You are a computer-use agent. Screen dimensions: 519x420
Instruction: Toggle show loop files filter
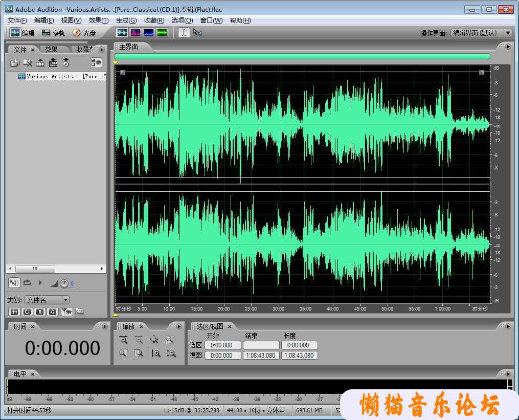click(27, 312)
